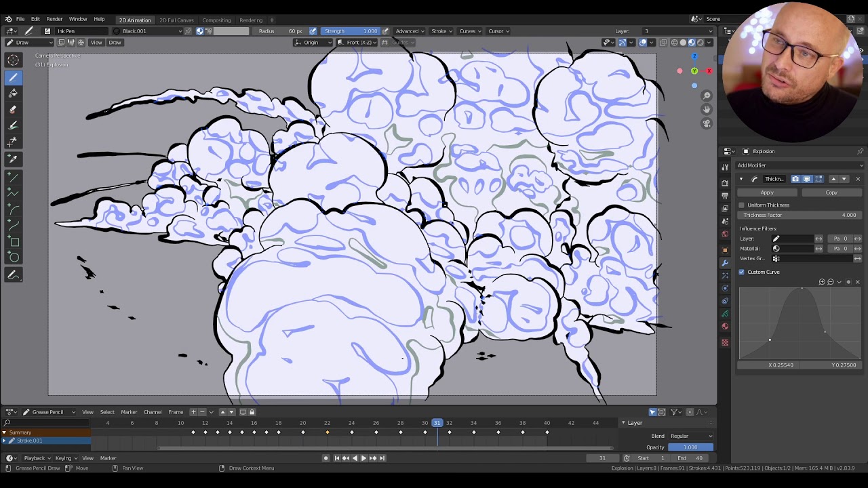Switch to the 2D Full Canvas workspace tab
868x488 pixels.
(176, 20)
